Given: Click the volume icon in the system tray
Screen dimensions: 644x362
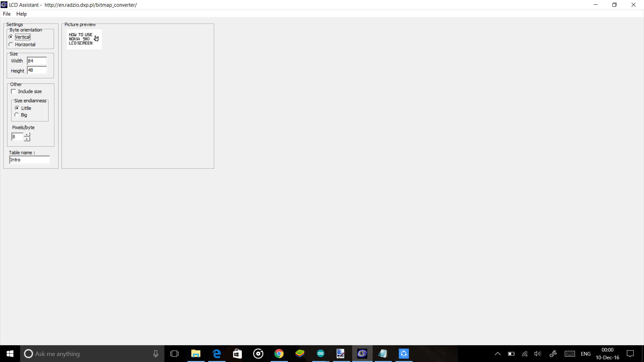Looking at the screenshot, I should (538, 354).
